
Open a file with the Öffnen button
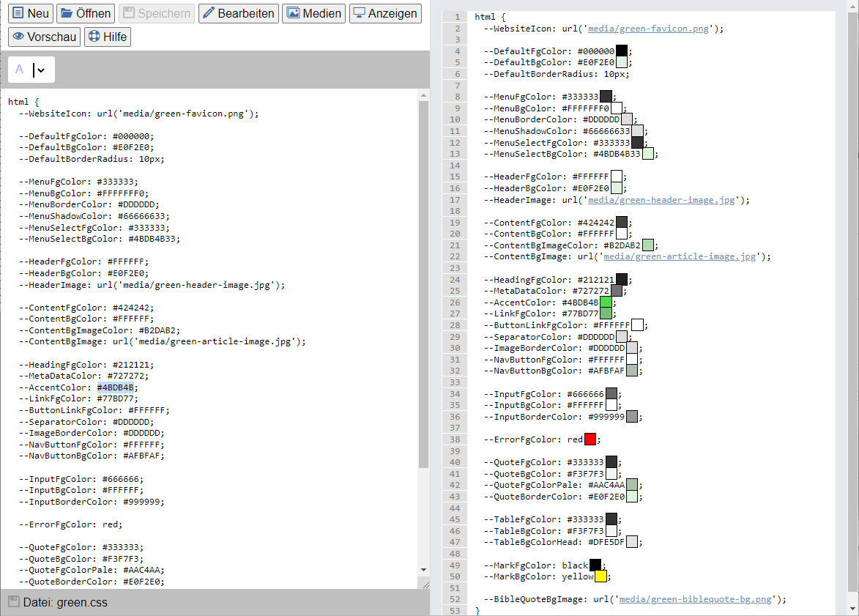pos(86,13)
